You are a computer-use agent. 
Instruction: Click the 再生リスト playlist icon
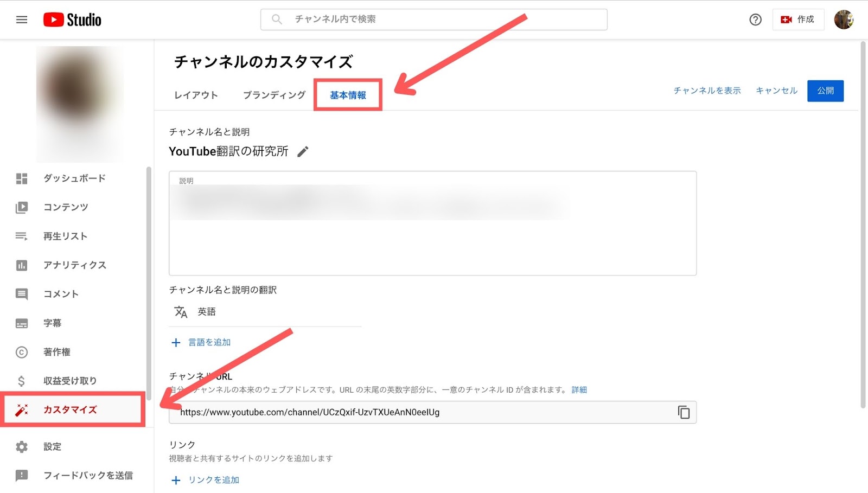pyautogui.click(x=22, y=236)
